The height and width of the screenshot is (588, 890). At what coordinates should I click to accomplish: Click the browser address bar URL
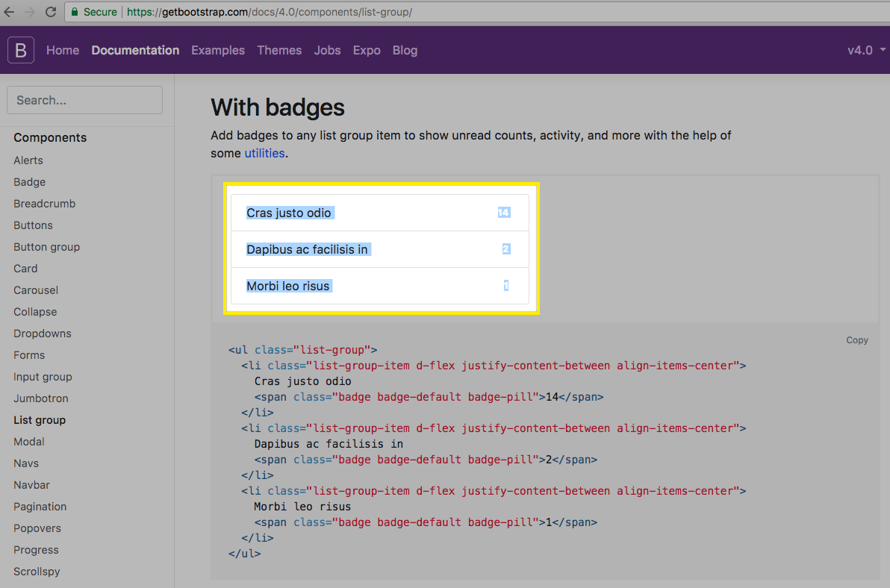[224, 12]
